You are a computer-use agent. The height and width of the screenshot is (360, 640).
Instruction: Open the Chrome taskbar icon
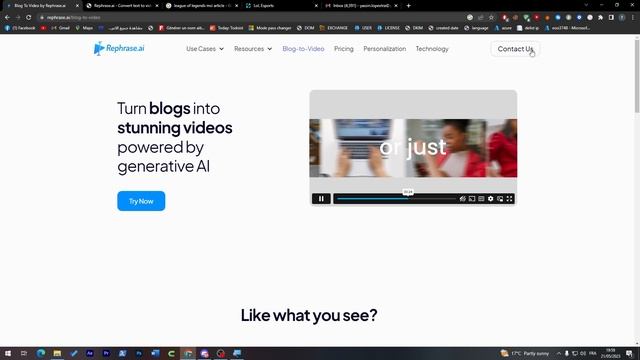(x=188, y=353)
